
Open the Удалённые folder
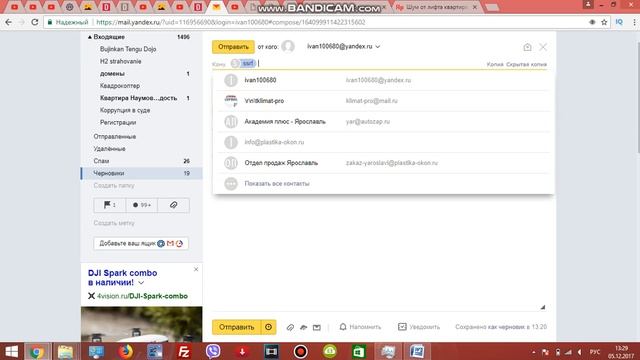[109, 149]
